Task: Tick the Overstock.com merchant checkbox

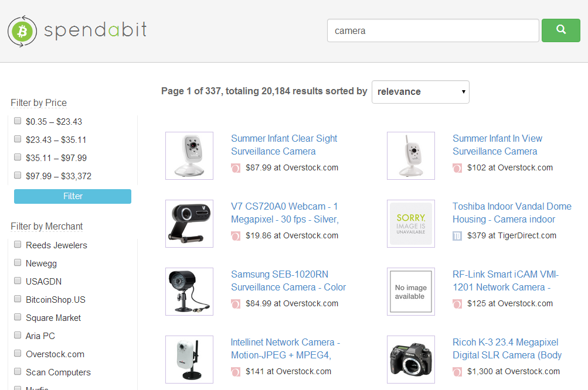Action: pos(18,354)
